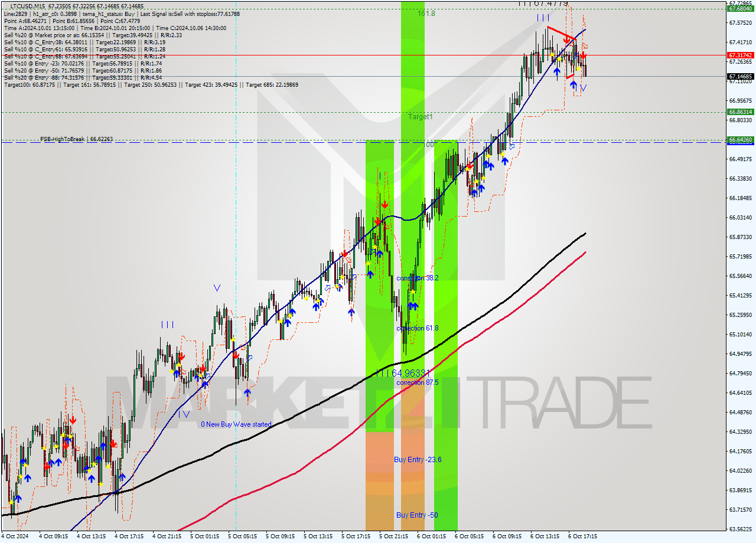Image resolution: width=756 pixels, height=543 pixels.
Task: Click the black 67.14685 current price tag
Action: 740,76
